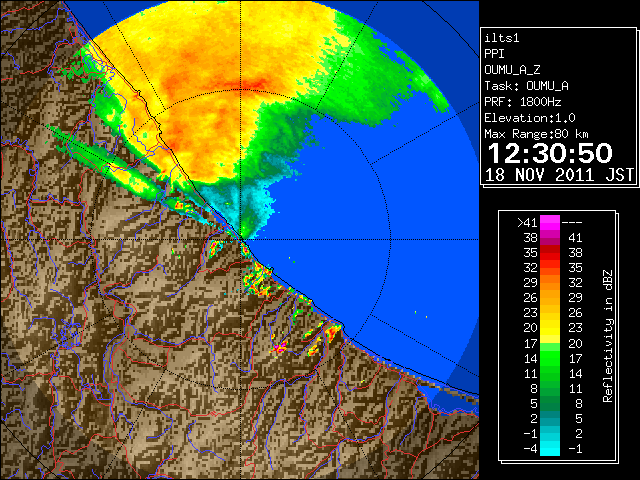Image resolution: width=640 pixels, height=480 pixels.
Task: Select the "18 NOV 2011 JST" date
Action: pyautogui.click(x=559, y=175)
